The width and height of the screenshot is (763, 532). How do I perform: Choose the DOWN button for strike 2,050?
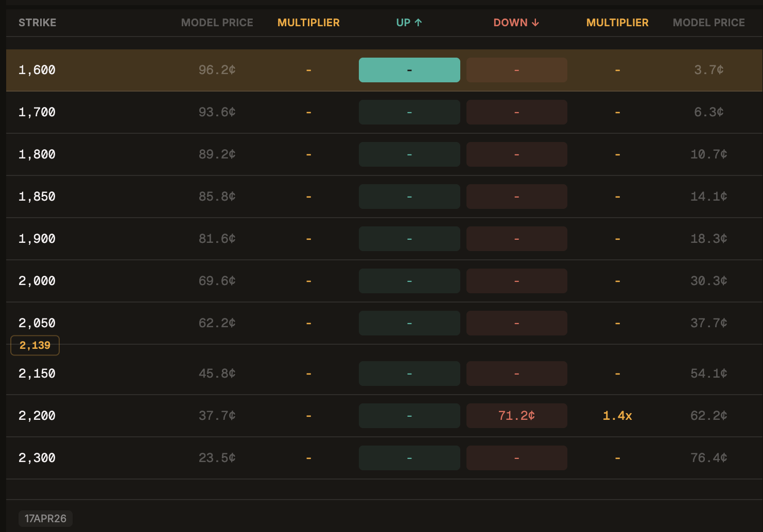[517, 323]
